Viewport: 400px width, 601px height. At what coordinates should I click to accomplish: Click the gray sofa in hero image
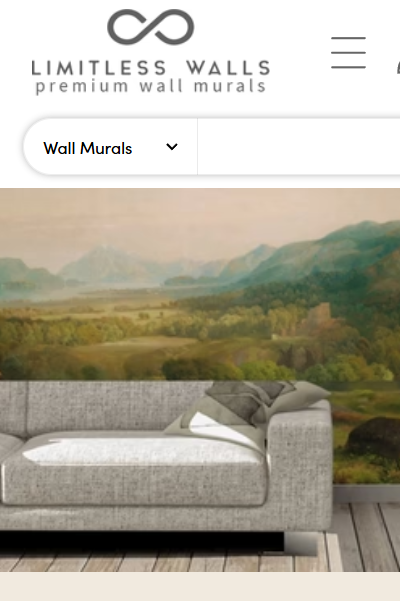coord(165,460)
